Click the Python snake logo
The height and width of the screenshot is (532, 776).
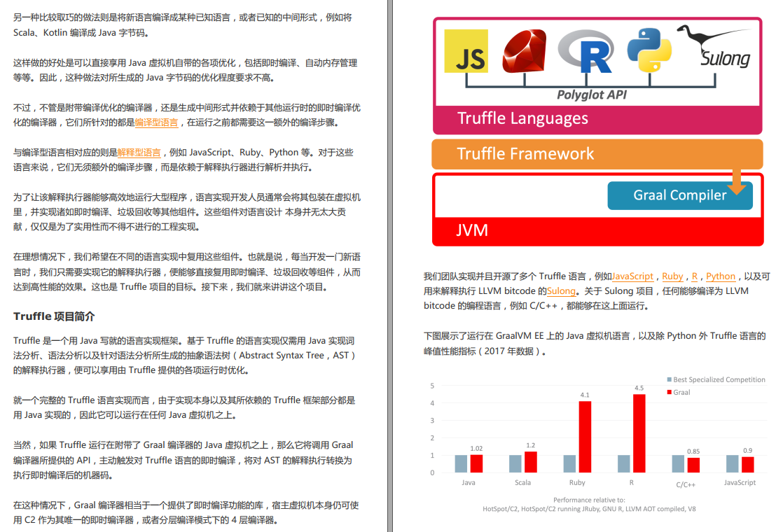649,50
